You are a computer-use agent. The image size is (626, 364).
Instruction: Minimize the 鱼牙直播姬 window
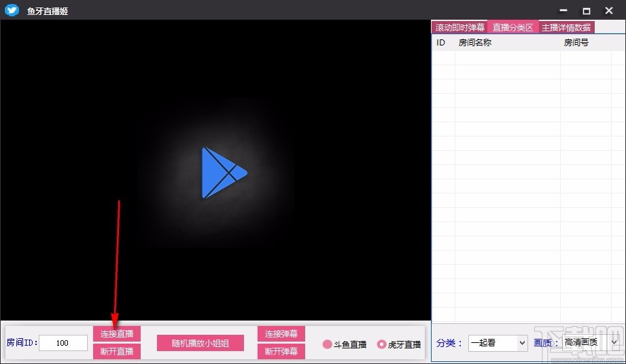click(563, 11)
